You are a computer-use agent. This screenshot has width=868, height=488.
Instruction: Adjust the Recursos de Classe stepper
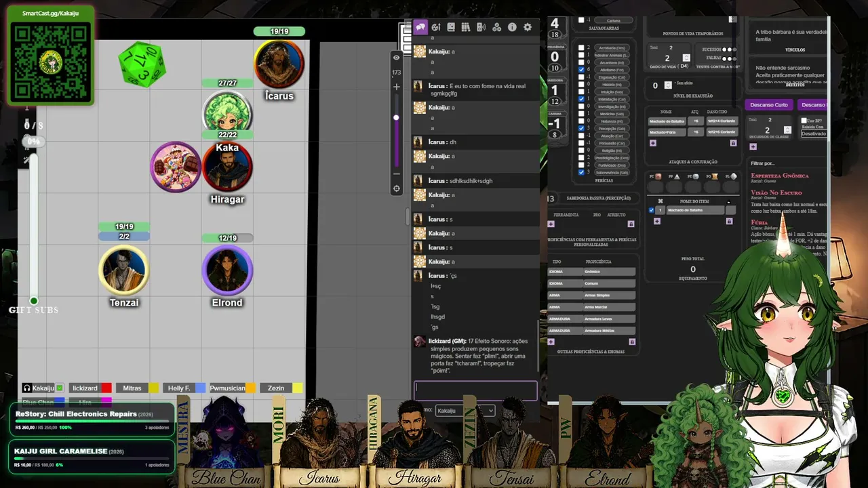(787, 129)
